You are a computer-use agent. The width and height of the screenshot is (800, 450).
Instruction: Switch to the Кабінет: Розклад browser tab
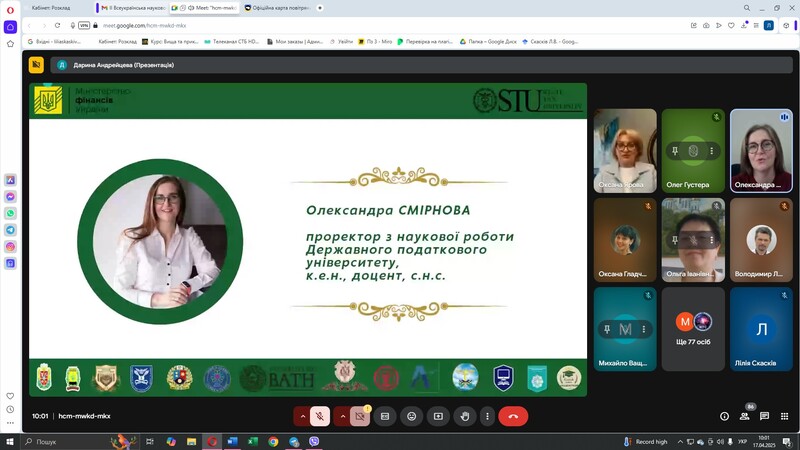point(50,7)
